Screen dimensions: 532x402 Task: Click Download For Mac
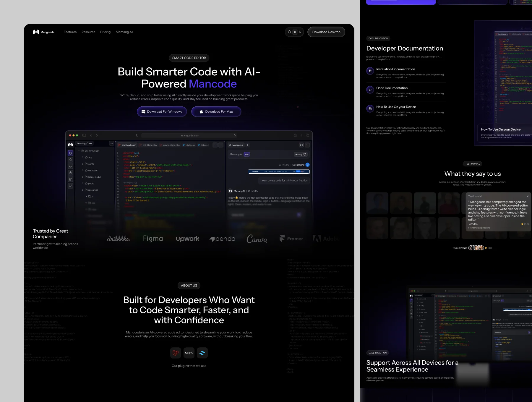216,111
